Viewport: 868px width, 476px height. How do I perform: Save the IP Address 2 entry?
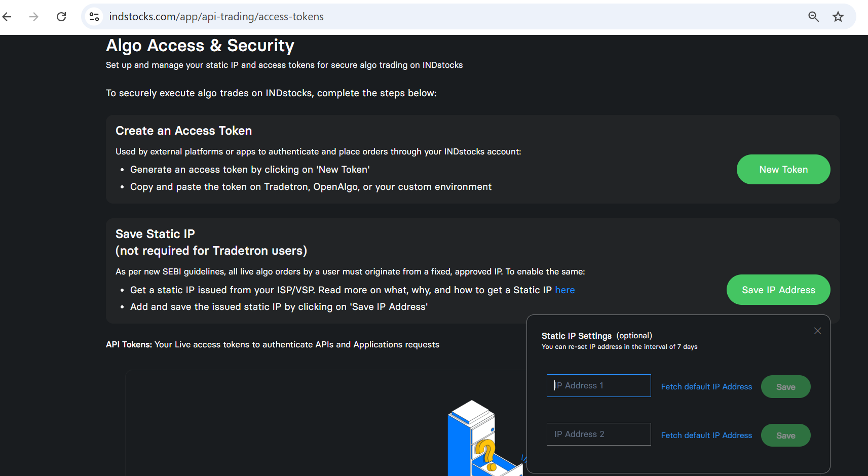(786, 435)
